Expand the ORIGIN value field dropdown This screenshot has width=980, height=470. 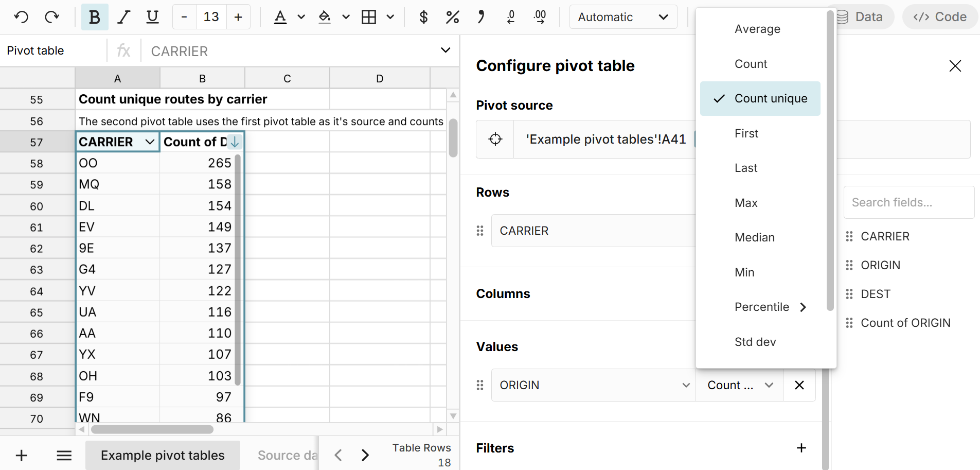686,385
